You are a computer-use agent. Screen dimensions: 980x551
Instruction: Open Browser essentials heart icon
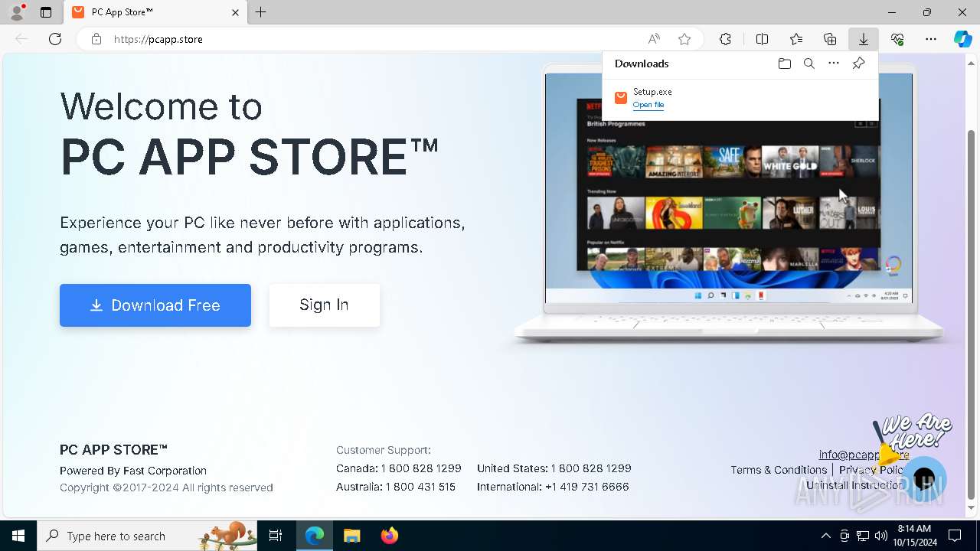897,39
